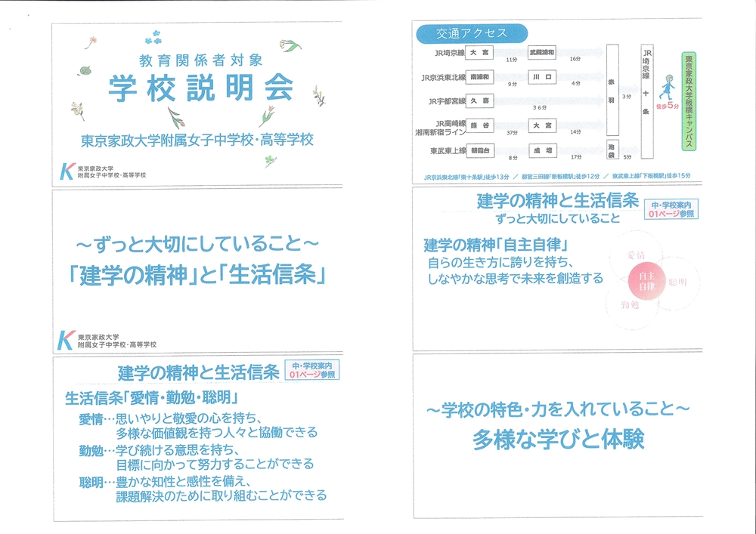Open the 多様な学びと体験 slide

[x=558, y=434]
